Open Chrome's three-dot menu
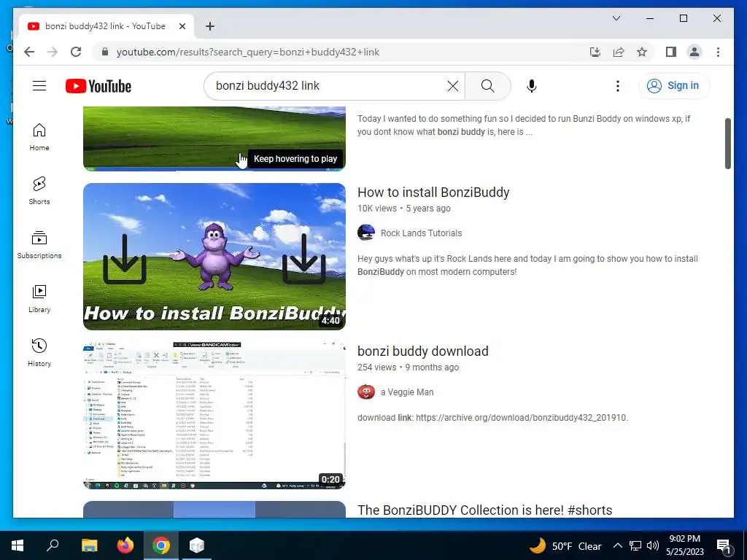Image resolution: width=747 pixels, height=560 pixels. (718, 52)
